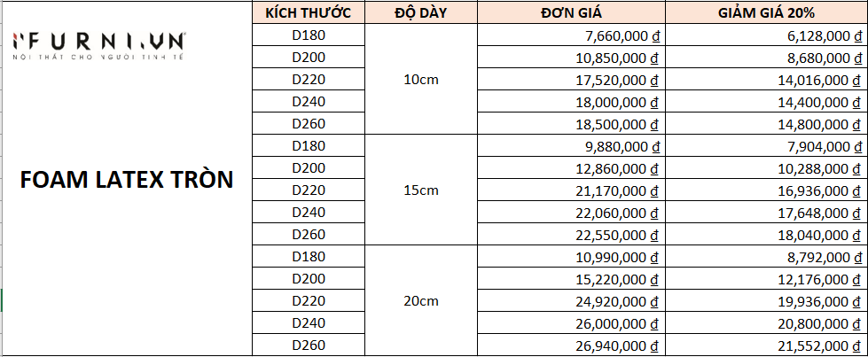This screenshot has height=357, width=868.
Task: Select the cell with 14,800,000 đ
Action: point(766,124)
